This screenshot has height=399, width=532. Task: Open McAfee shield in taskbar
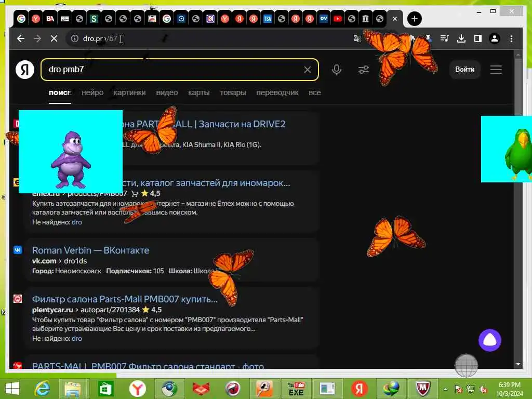(423, 389)
